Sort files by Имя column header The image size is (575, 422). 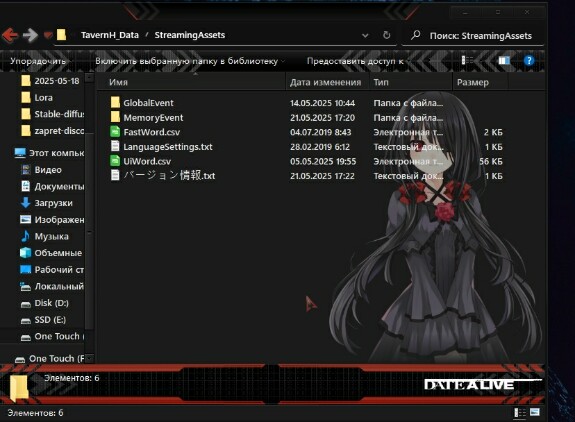coord(191,82)
